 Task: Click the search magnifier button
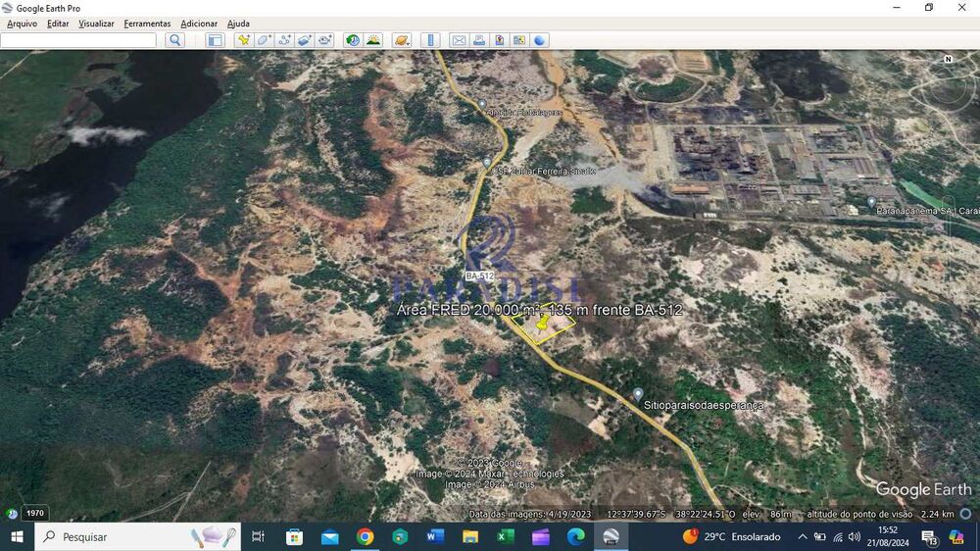pos(174,40)
